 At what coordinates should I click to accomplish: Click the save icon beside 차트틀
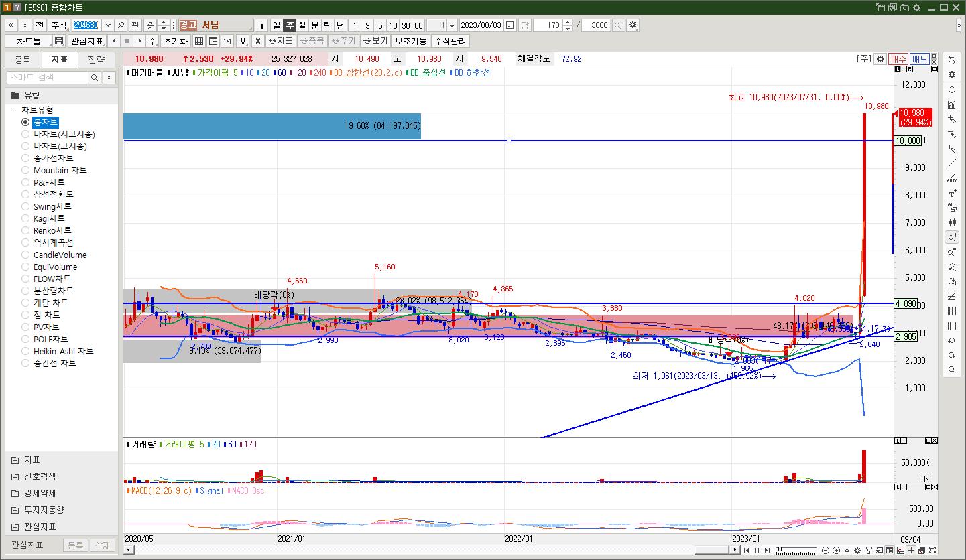point(59,41)
